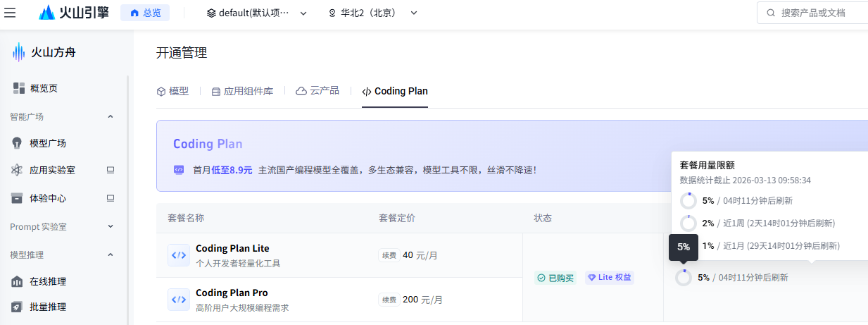Click the 体验中心 box icon

tap(18, 198)
